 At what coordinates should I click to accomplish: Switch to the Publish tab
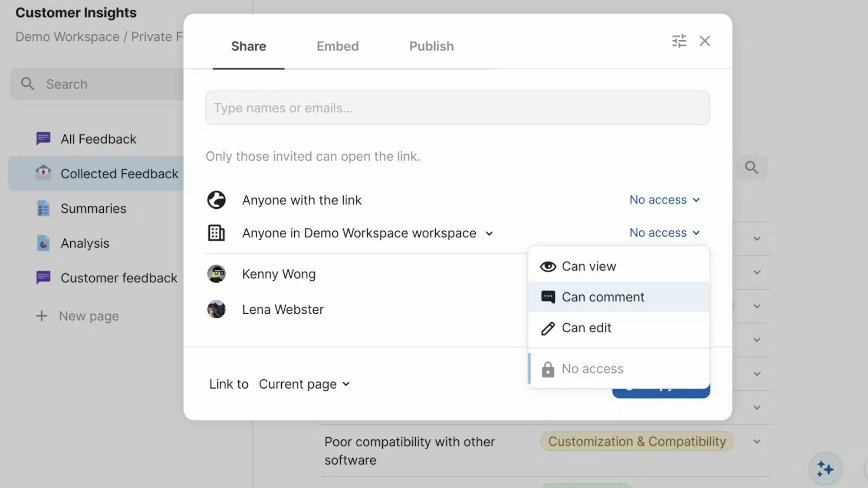tap(431, 46)
